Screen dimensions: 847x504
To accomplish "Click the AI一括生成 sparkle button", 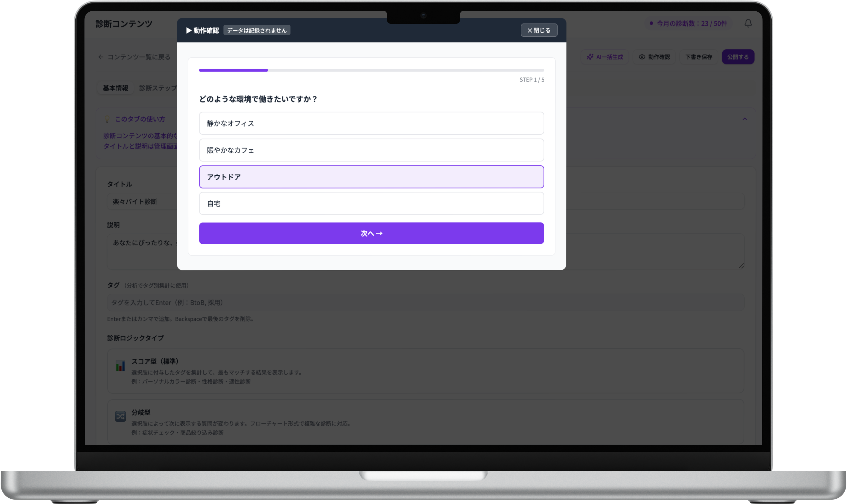I will point(605,57).
